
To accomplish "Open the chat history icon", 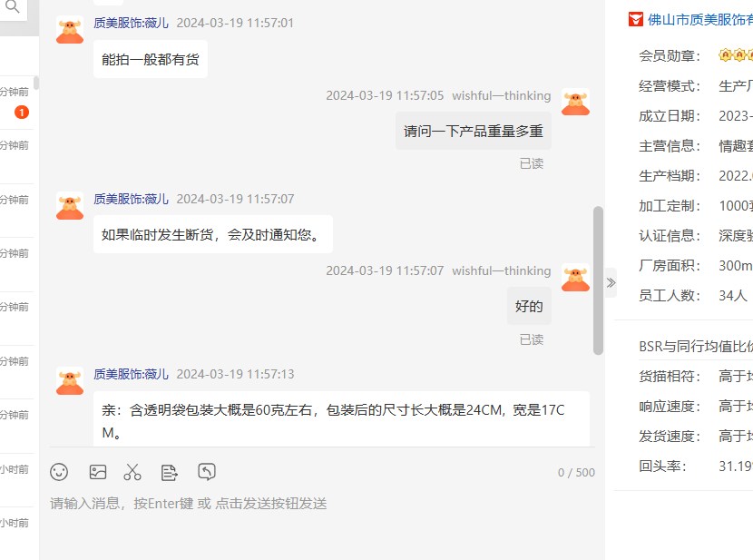I will [207, 472].
